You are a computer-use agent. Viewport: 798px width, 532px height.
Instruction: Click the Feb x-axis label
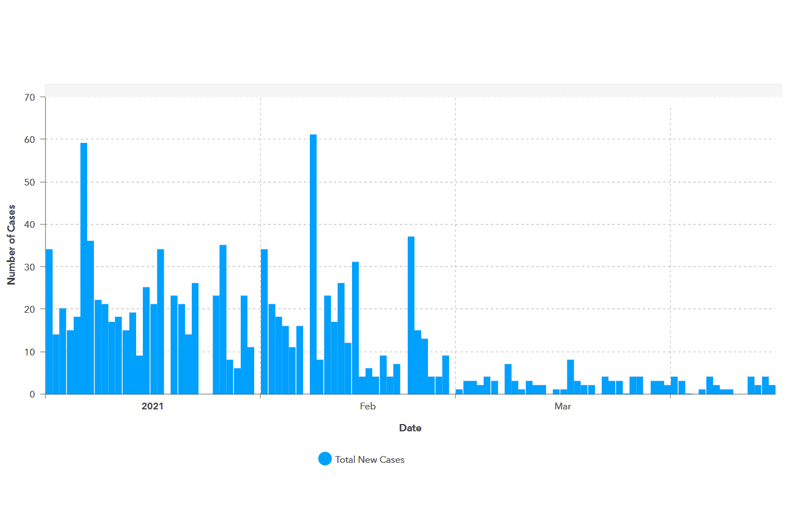pos(368,406)
